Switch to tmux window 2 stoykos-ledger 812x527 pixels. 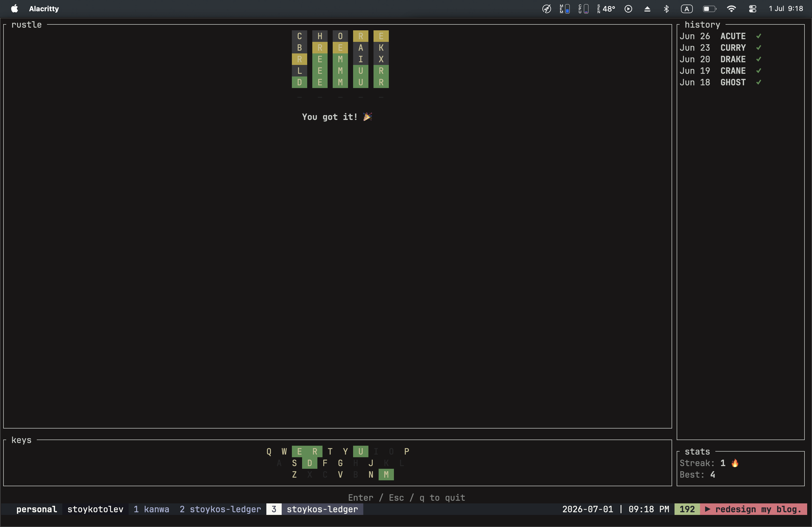tap(220, 509)
